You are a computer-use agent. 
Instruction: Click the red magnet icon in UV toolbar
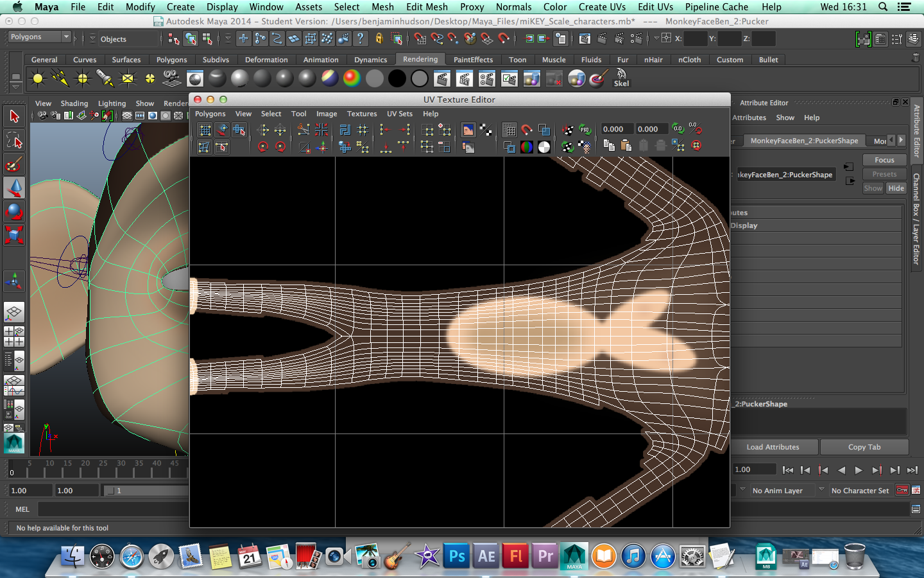(x=527, y=130)
